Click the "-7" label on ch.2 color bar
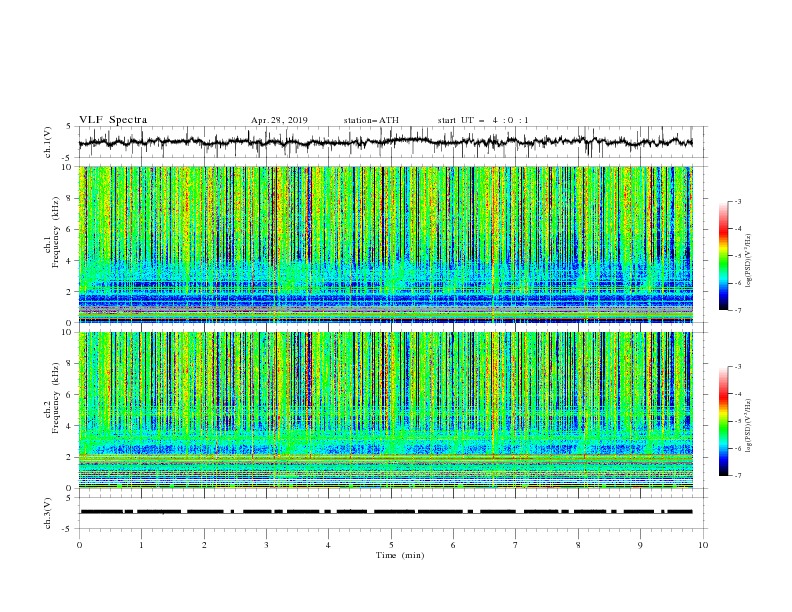Viewport: 792px width, 612px height. click(737, 475)
